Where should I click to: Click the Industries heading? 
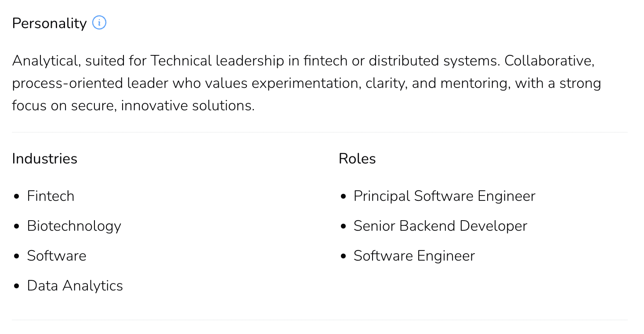point(44,159)
